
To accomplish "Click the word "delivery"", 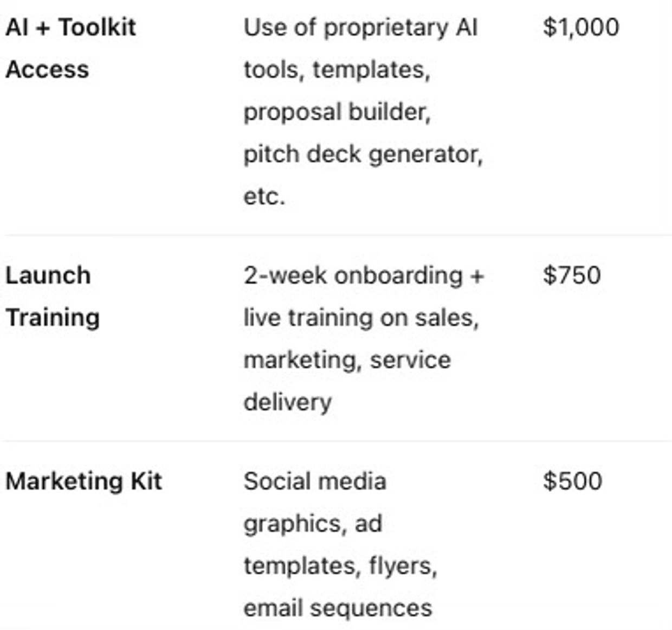I will [287, 402].
